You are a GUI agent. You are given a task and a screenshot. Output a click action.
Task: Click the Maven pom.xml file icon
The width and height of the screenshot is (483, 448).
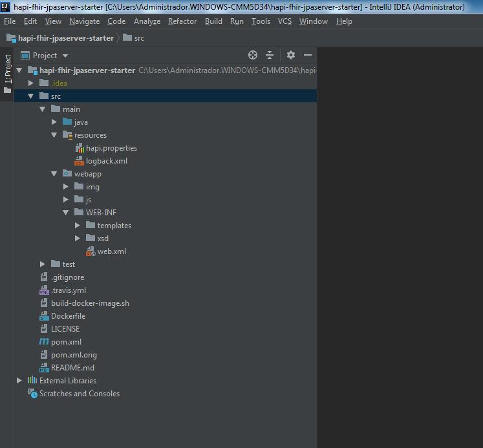coord(44,342)
